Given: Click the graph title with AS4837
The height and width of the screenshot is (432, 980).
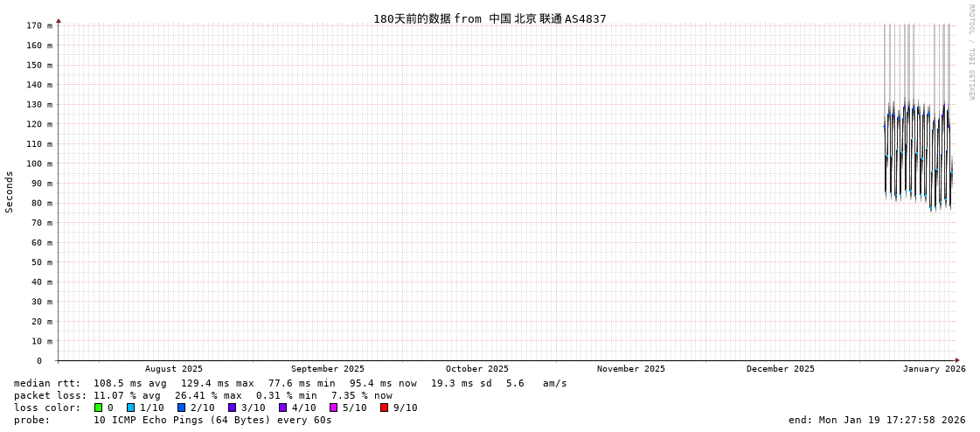Looking at the screenshot, I should [x=490, y=18].
